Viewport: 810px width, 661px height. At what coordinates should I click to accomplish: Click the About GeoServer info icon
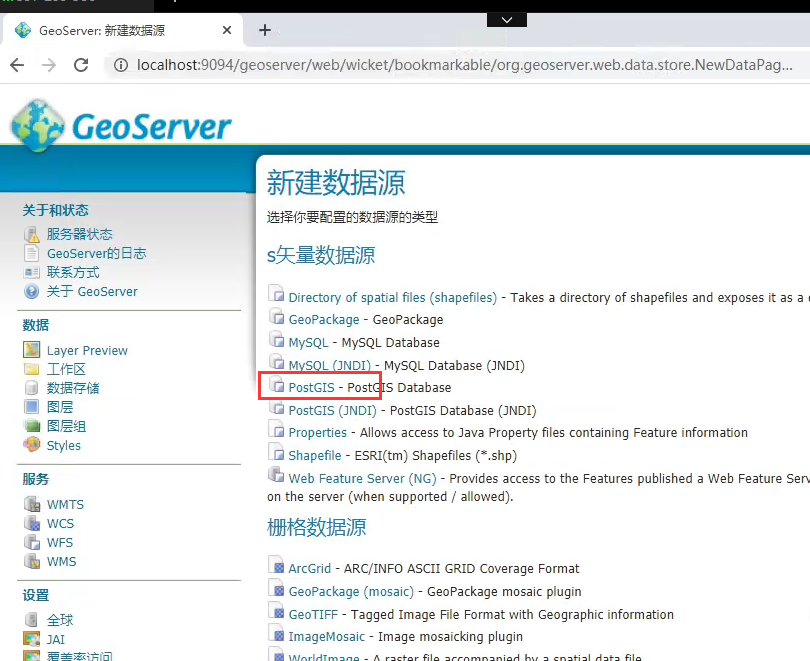click(32, 291)
